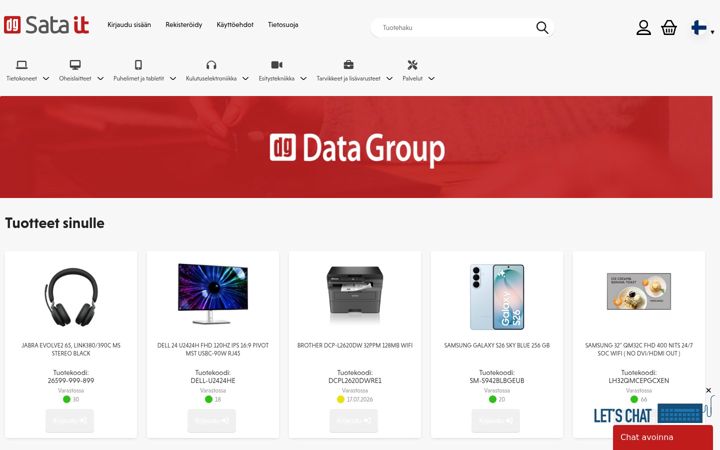Open the Tarvikkeet ja lisävarusteet menu

349,79
